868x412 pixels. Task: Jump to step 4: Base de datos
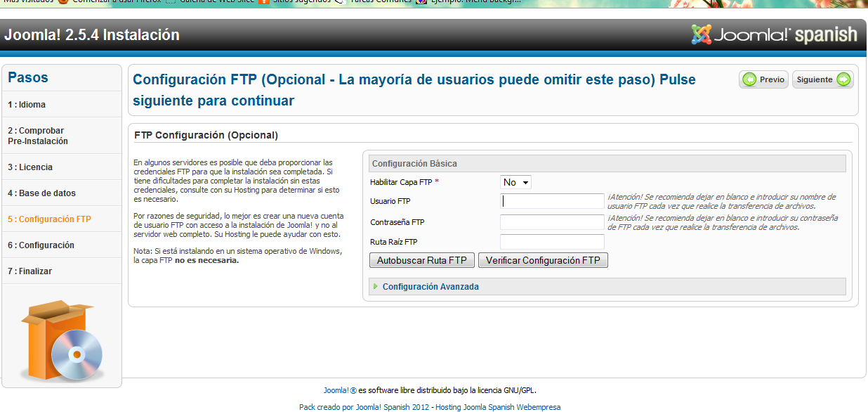click(x=41, y=193)
